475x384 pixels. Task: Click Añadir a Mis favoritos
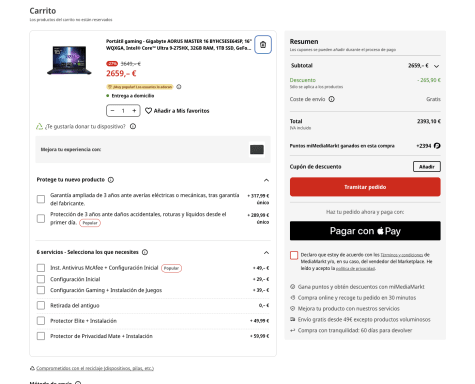(x=181, y=111)
